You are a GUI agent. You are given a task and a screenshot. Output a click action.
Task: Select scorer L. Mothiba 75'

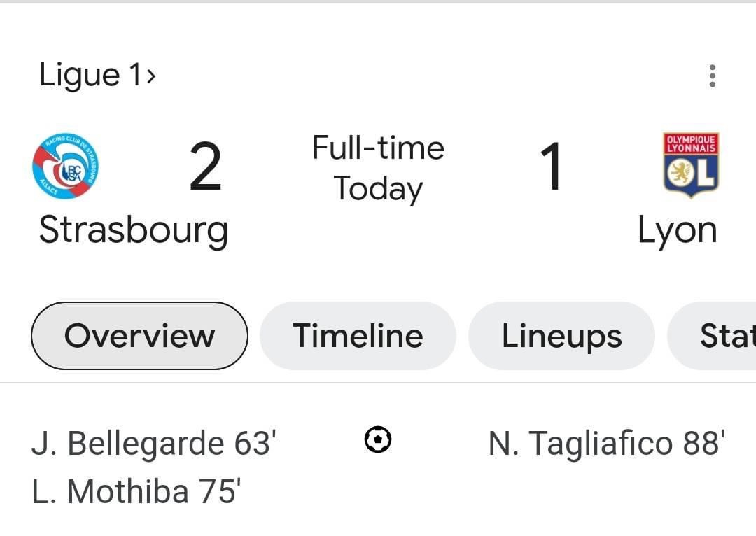click(x=136, y=491)
